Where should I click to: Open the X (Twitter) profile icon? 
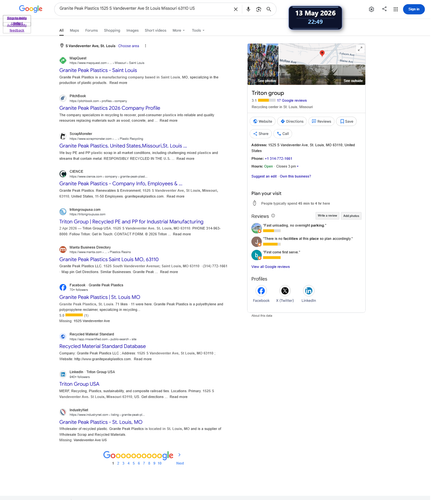click(285, 291)
